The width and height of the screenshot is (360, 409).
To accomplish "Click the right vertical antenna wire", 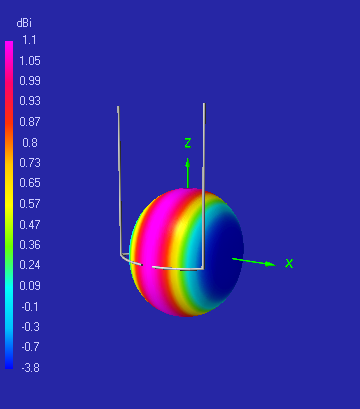I will [203, 185].
